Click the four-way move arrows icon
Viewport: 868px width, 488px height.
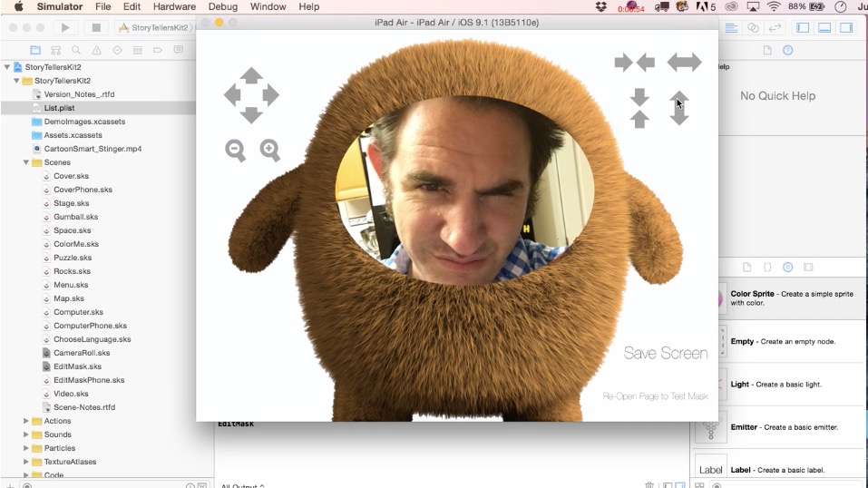251,95
